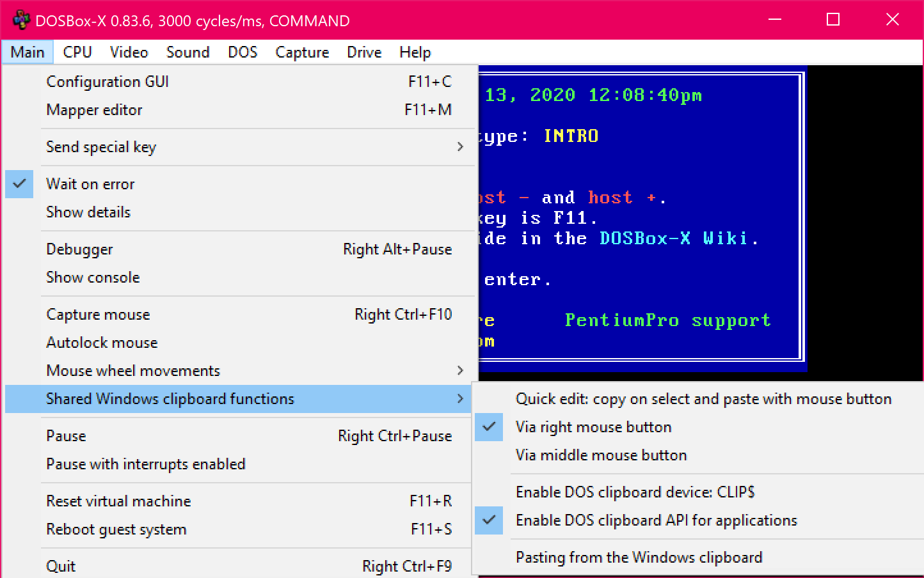
Task: Open the CPU menu
Action: [x=77, y=52]
